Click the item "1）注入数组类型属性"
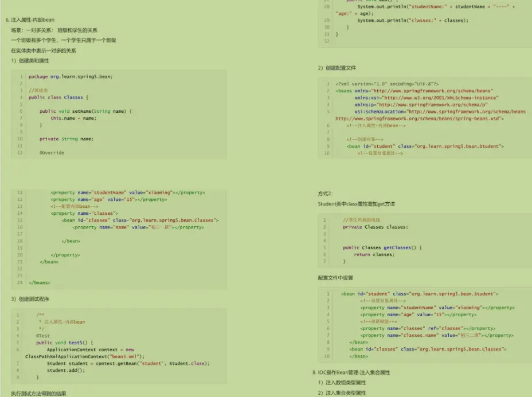The height and width of the screenshot is (397, 532). coord(342,383)
